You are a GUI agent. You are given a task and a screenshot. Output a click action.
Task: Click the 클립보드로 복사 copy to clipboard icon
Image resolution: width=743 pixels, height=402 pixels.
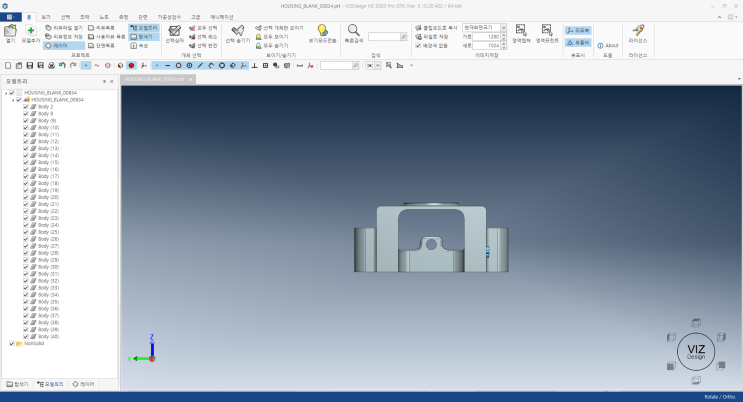418,27
